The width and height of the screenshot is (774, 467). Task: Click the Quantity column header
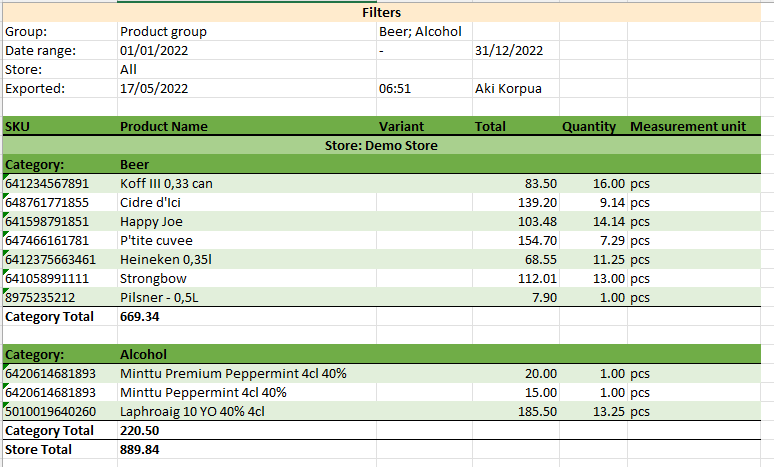click(x=588, y=127)
